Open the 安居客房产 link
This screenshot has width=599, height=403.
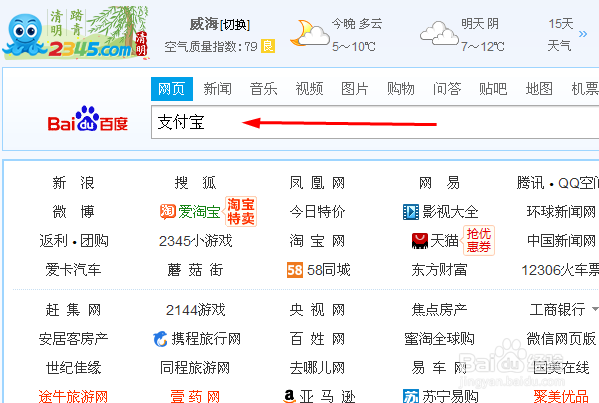point(73,339)
